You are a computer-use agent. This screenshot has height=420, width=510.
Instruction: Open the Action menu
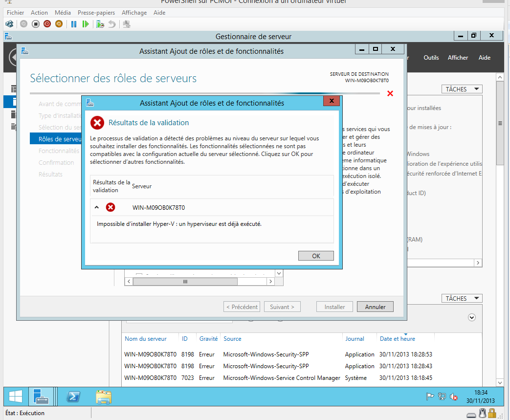(x=39, y=13)
